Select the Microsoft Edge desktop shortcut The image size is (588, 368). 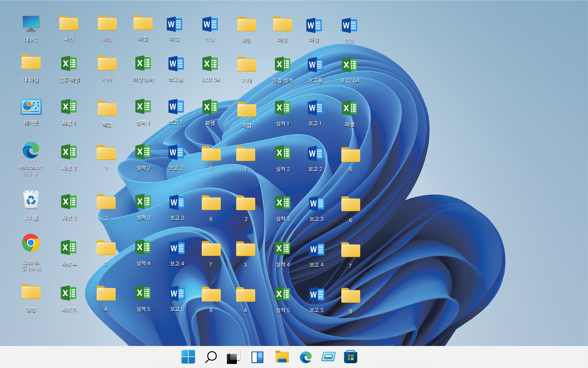coord(31,150)
